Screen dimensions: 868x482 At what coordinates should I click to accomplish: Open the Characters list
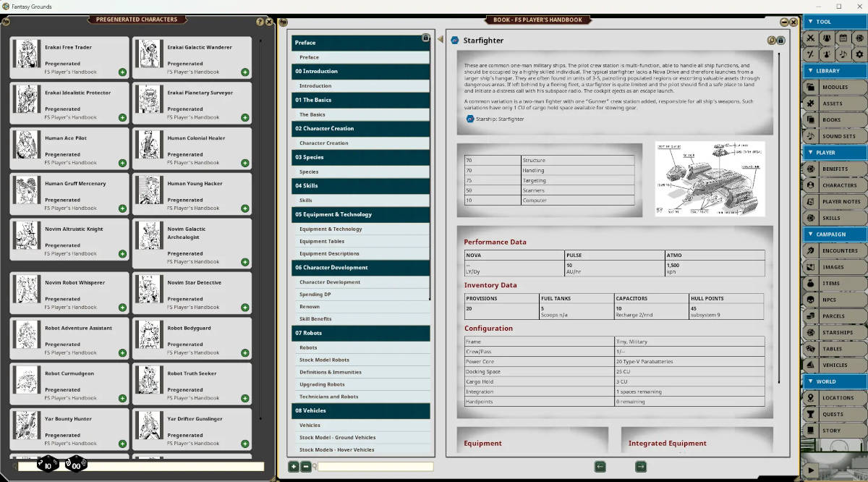point(835,185)
